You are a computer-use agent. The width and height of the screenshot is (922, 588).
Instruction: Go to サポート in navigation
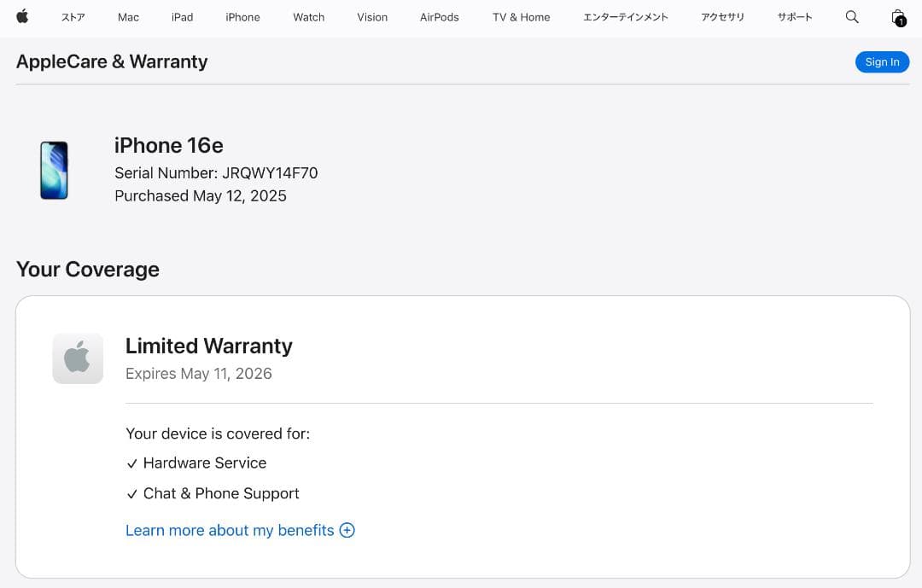coord(794,17)
